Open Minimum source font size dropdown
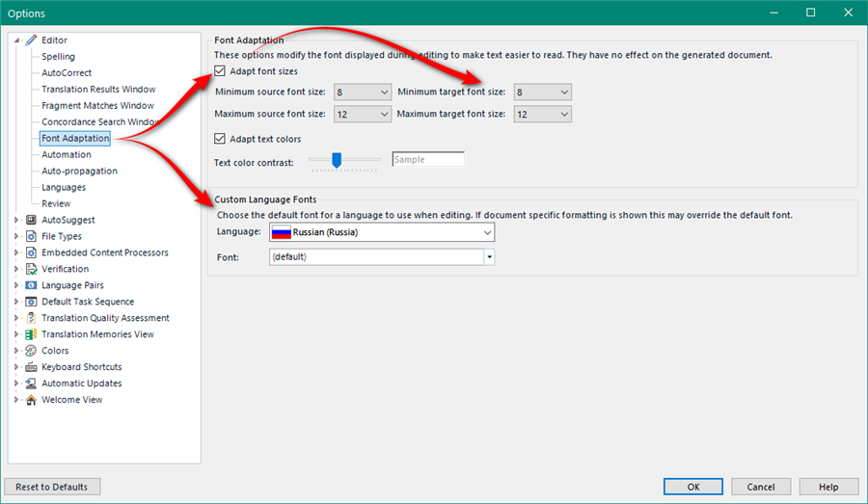868x504 pixels. click(x=362, y=92)
